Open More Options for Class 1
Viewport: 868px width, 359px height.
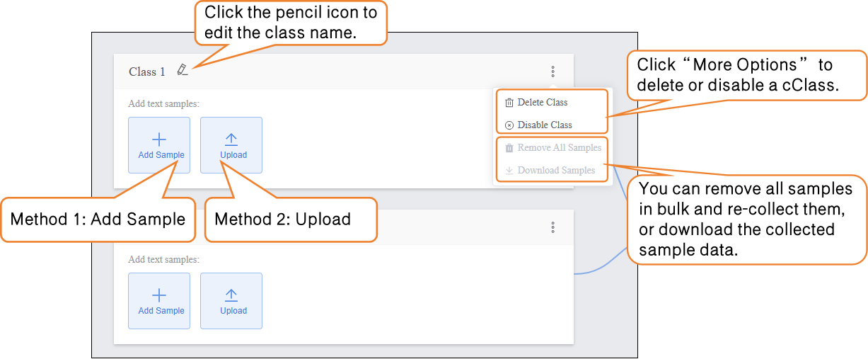(x=552, y=72)
